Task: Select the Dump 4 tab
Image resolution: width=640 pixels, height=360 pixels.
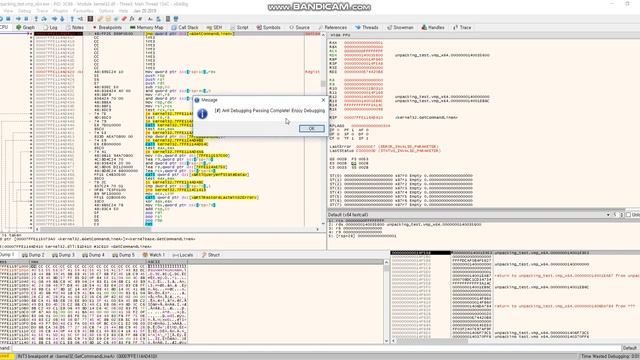Action: click(x=93, y=255)
